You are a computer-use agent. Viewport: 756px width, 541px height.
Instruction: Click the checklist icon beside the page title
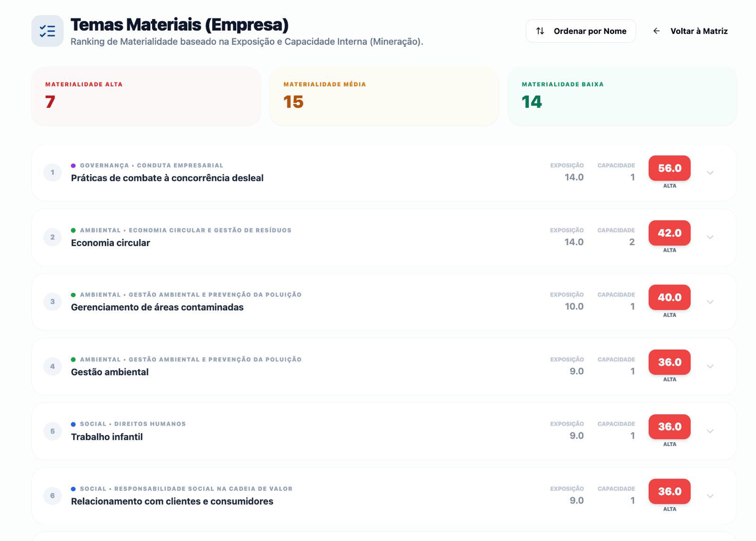click(x=47, y=31)
